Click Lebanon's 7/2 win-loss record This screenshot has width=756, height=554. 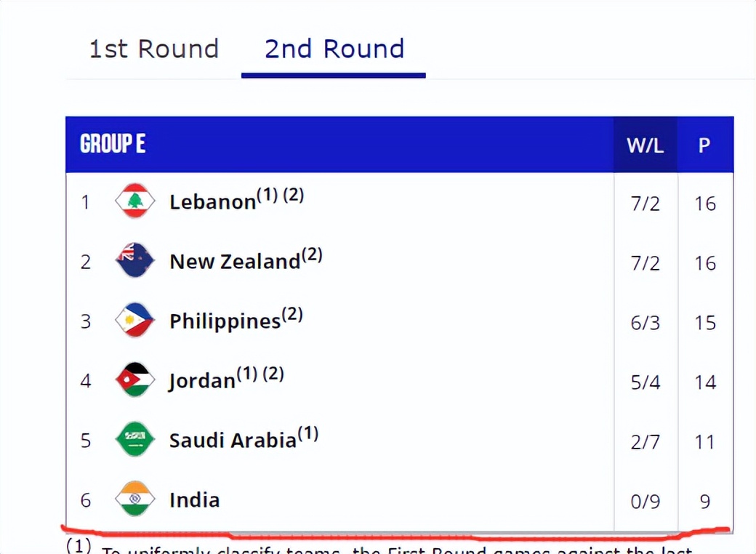pos(645,204)
